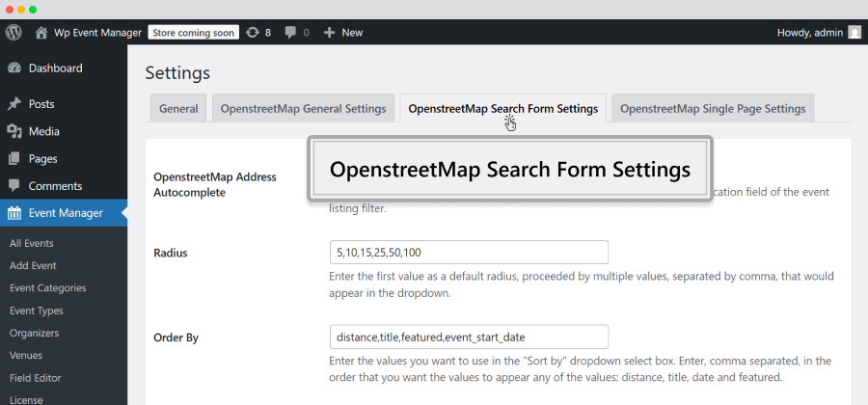Viewport: 868px width, 405px height.
Task: Switch to OpenstreetMap Single Page Settings tab
Action: point(713,108)
